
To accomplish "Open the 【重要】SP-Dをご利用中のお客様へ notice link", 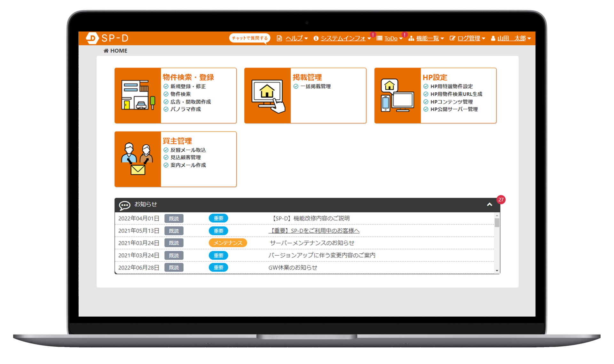I will 314,231.
